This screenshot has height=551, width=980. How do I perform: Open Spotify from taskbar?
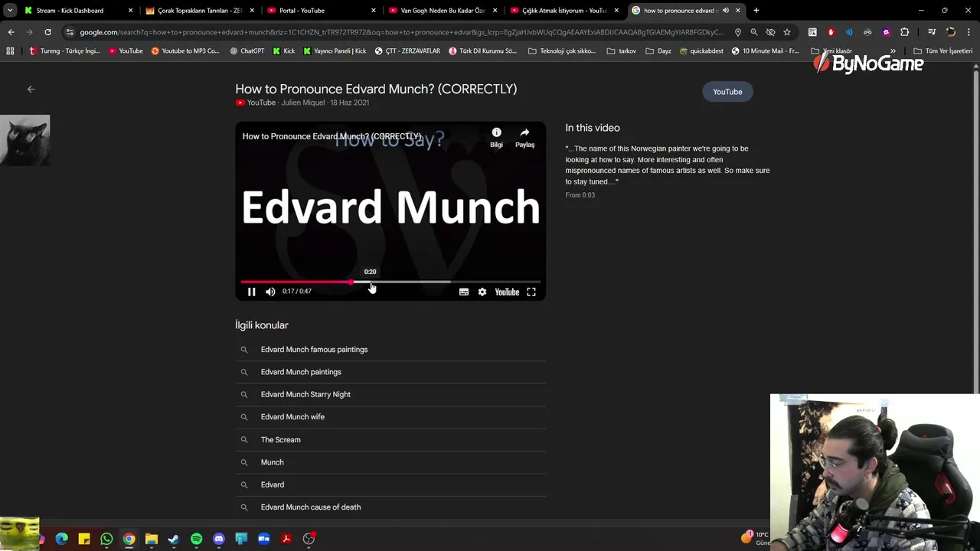click(196, 539)
